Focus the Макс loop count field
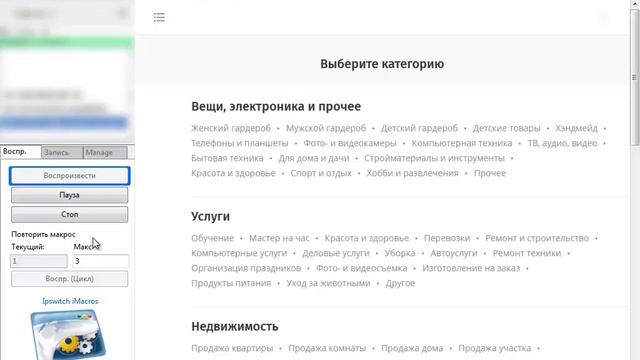The image size is (640, 360). point(101,261)
